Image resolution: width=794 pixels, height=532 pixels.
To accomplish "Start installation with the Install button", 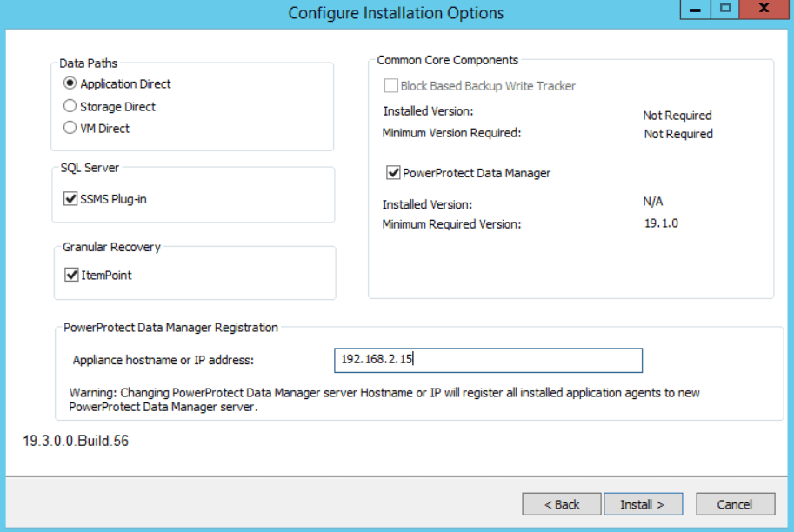I will [x=642, y=504].
